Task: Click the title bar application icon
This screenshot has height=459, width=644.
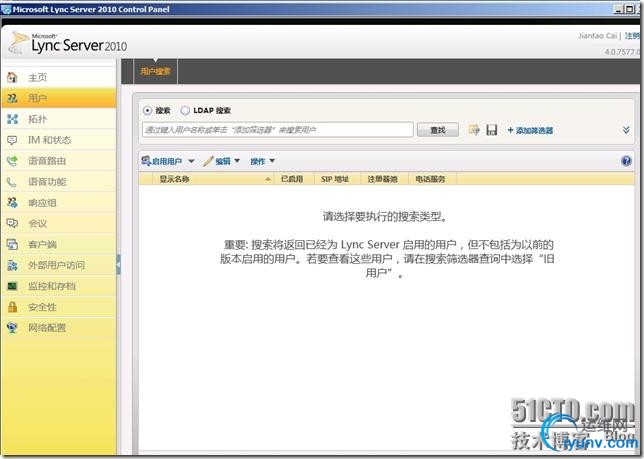Action: 6,9
